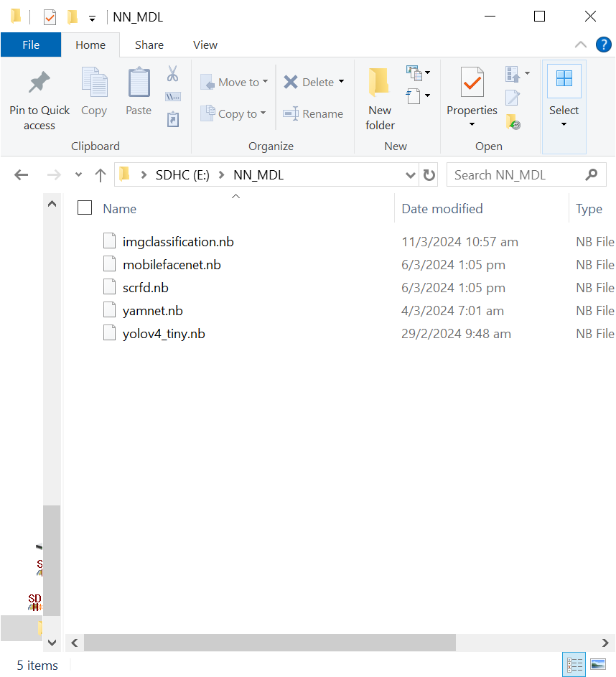The width and height of the screenshot is (616, 677).
Task: Sort files by Date modified column
Action: (442, 209)
